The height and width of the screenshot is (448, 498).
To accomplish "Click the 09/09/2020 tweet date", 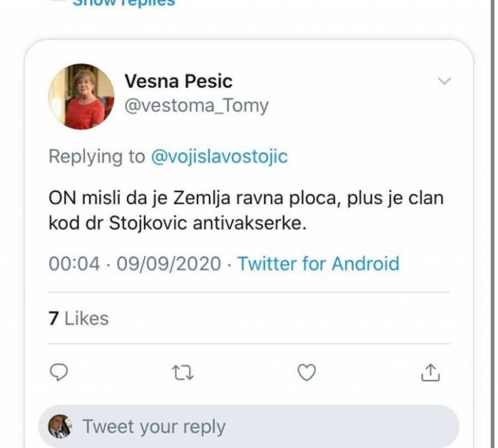I will tap(168, 263).
